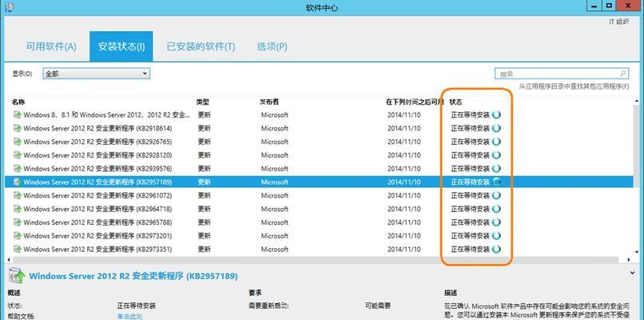644x320 pixels.
Task: Select update name text (KB2965788)
Action: pyautogui.click(x=97, y=222)
